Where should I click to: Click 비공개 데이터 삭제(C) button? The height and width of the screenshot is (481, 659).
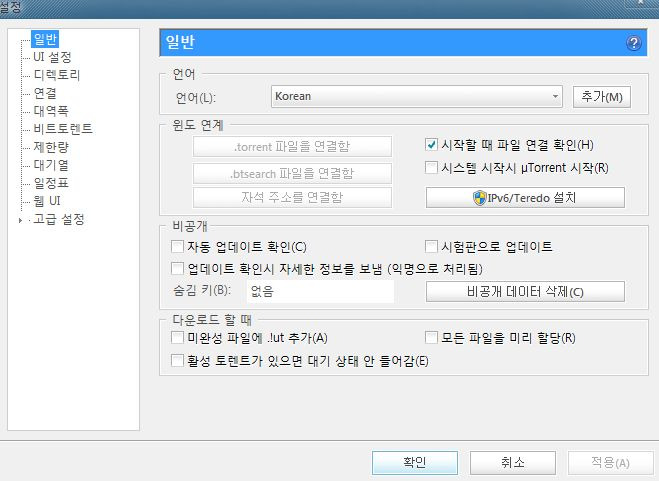pyautogui.click(x=525, y=291)
